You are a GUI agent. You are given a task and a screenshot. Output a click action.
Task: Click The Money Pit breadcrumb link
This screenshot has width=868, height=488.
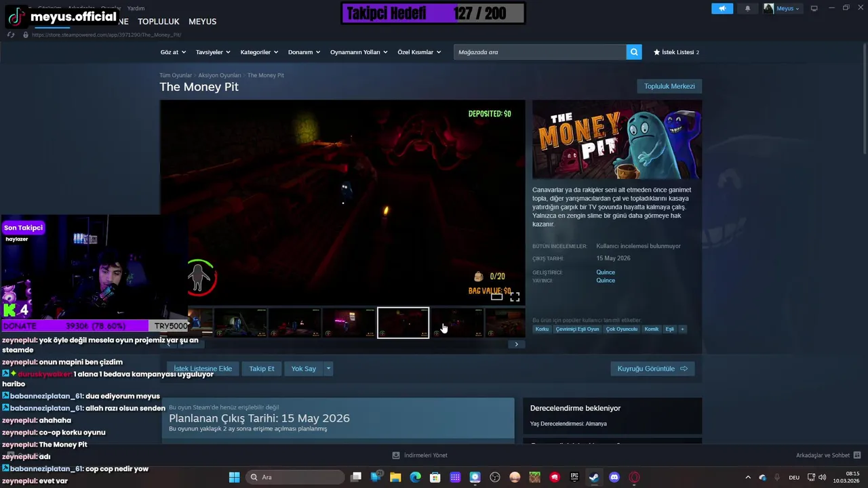[x=266, y=75]
